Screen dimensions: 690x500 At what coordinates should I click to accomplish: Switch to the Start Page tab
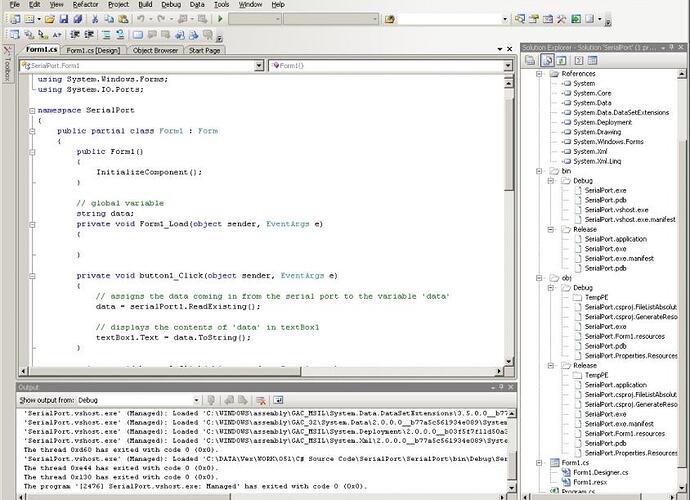(205, 50)
